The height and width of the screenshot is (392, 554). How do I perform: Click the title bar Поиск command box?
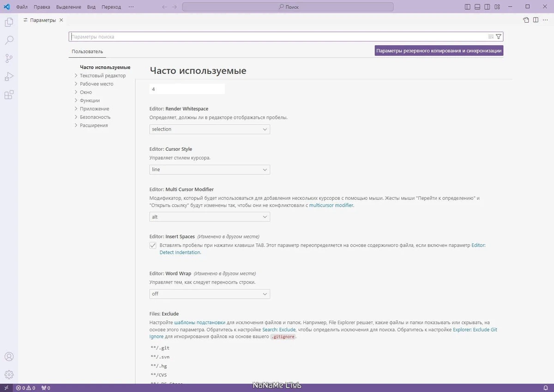pos(288,7)
